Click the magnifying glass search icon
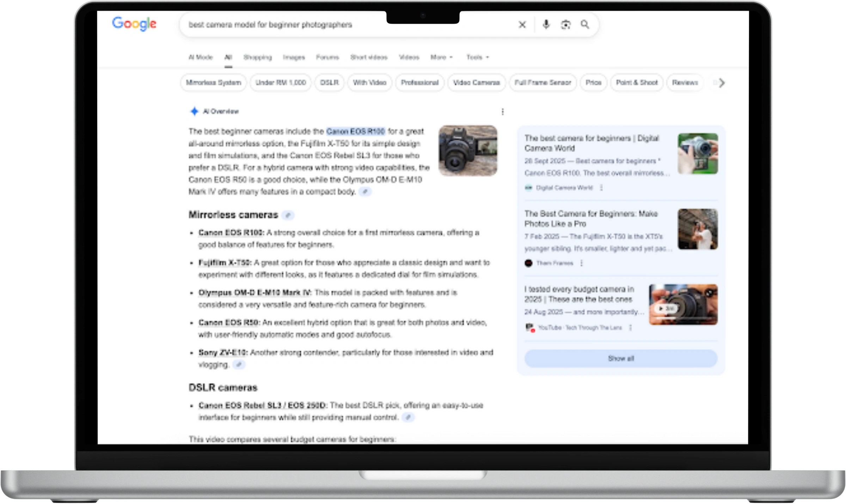Screen dimensions: 846x504 click(x=585, y=25)
